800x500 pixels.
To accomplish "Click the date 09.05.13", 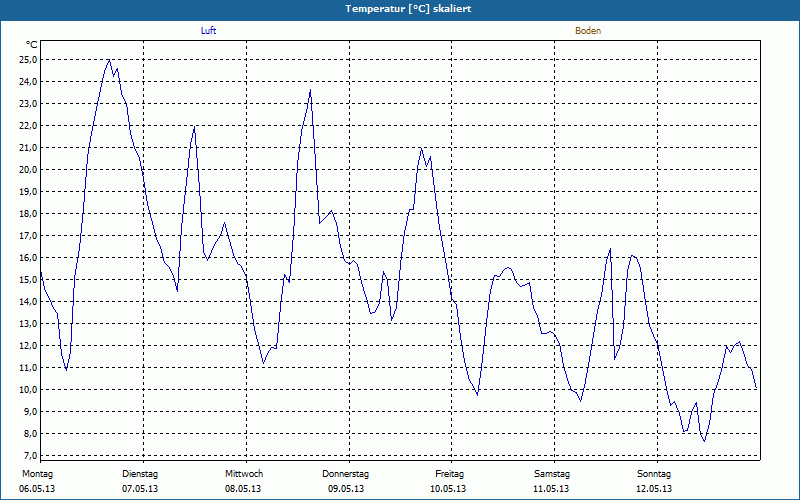I will click(x=346, y=489).
